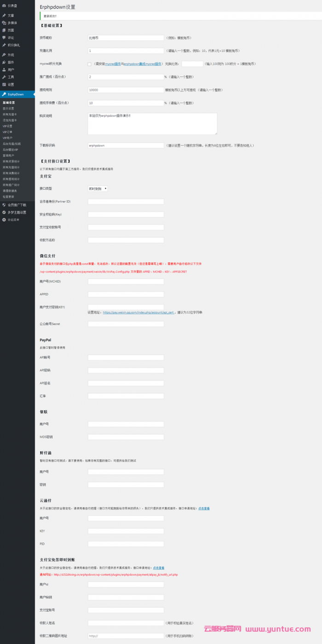Select 显示设置 in ErphpDown submenu
The height and width of the screenshot is (644, 322).
point(8,109)
